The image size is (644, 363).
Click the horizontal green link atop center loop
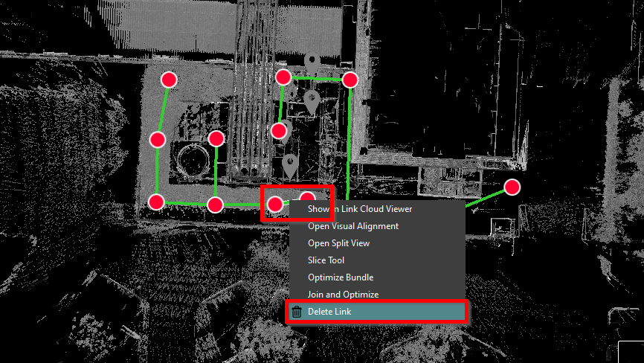[317, 78]
